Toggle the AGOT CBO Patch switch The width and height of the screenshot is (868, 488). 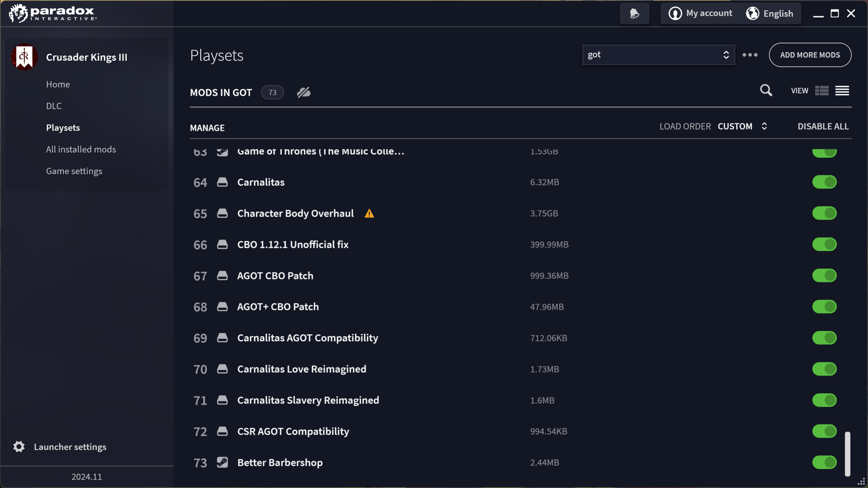click(824, 276)
